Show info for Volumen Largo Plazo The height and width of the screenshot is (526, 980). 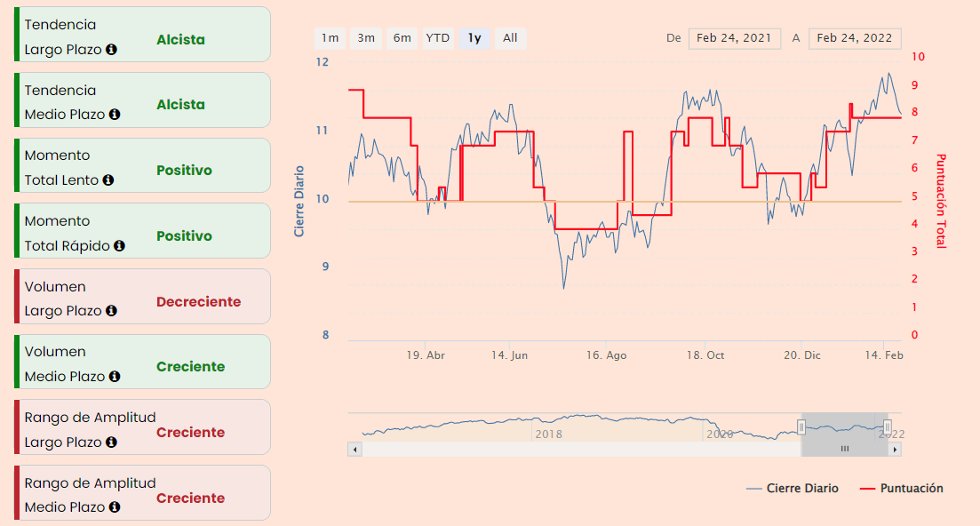tap(111, 311)
